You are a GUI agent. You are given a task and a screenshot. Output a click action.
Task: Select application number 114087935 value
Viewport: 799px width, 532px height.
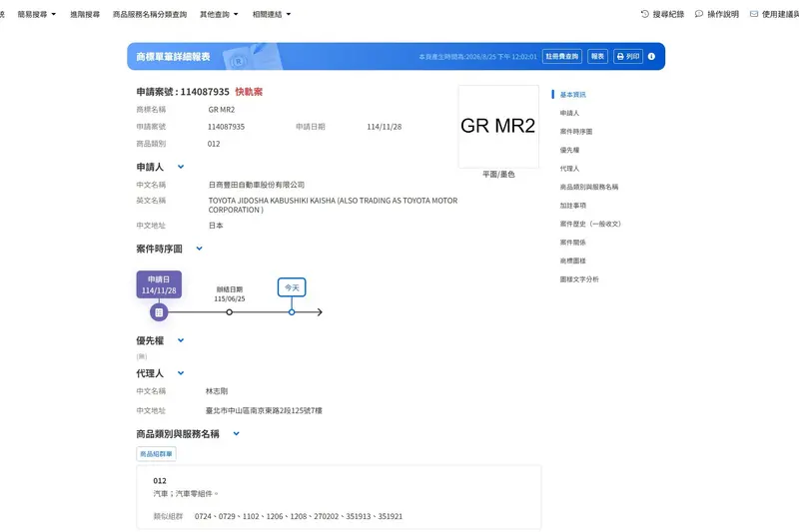coord(226,127)
